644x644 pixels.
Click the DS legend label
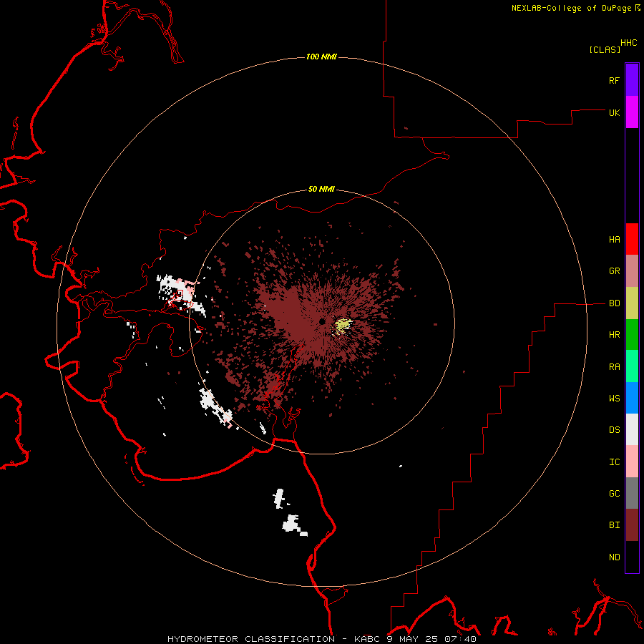(614, 430)
